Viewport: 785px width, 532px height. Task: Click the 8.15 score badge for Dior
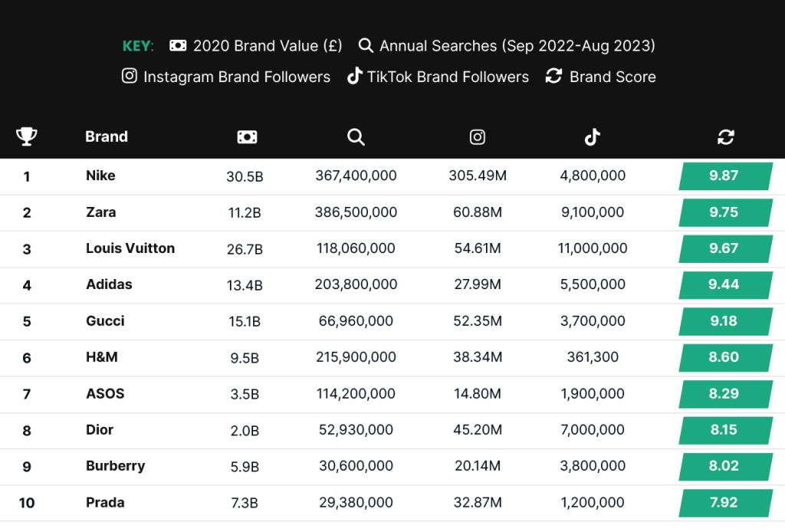click(725, 430)
